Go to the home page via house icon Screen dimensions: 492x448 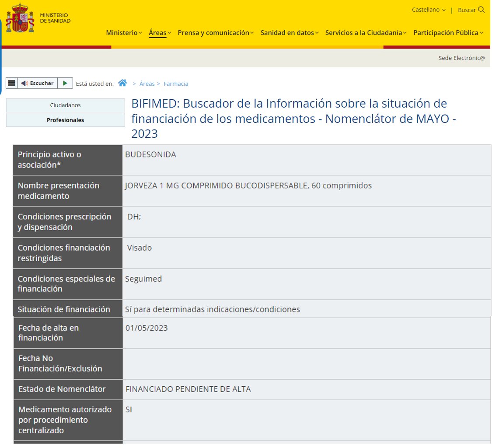coord(122,83)
